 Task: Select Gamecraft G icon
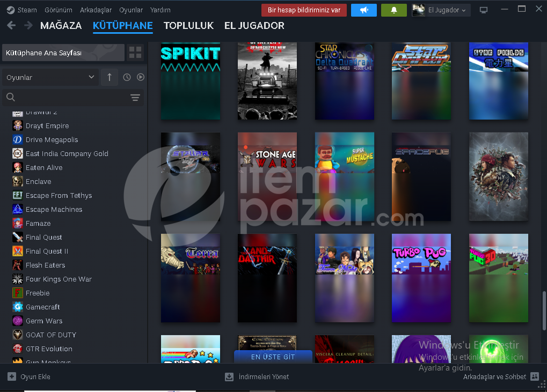coord(17,307)
